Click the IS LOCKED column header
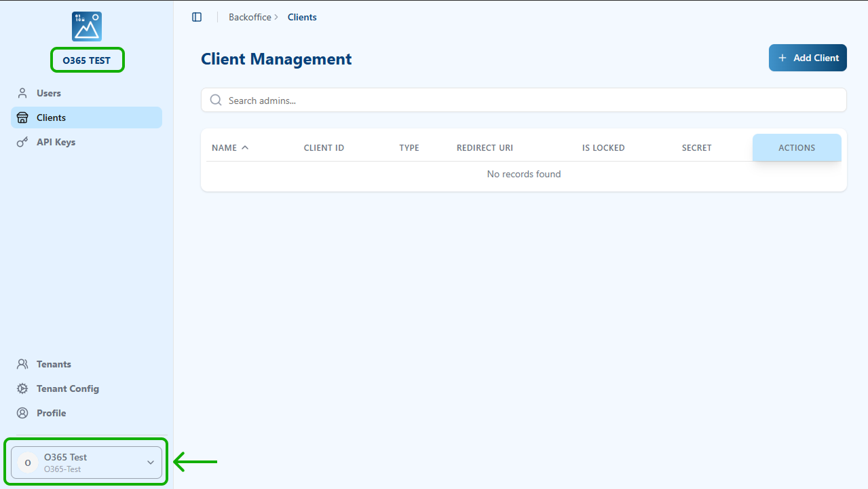Image resolution: width=868 pixels, height=489 pixels. pyautogui.click(x=603, y=147)
